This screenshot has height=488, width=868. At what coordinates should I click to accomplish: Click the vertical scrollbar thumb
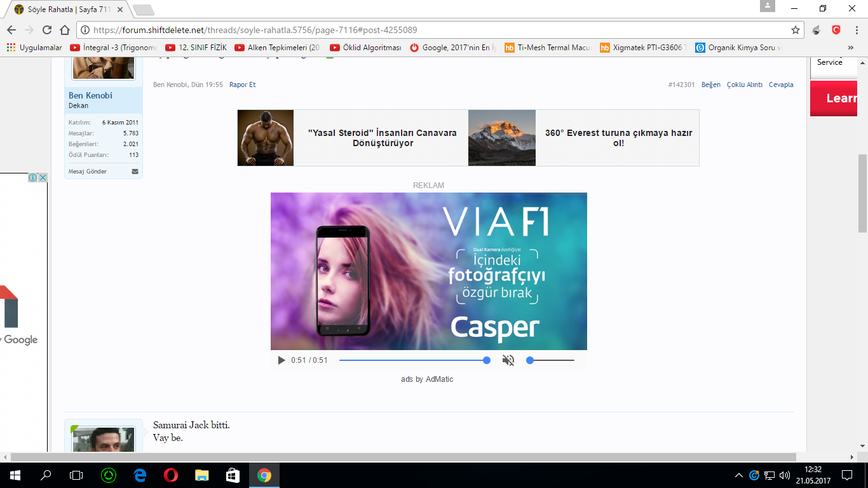862,193
